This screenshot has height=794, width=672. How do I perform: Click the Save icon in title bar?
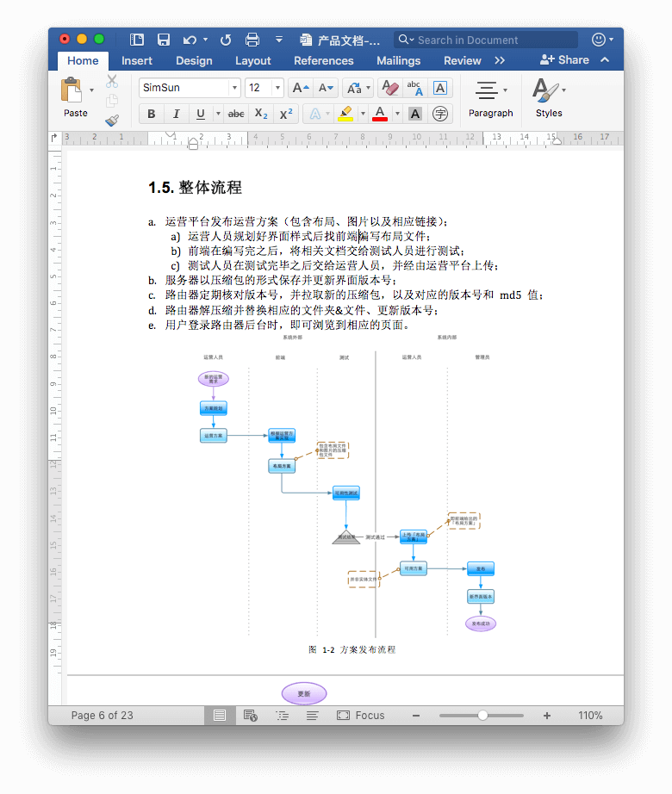(163, 40)
